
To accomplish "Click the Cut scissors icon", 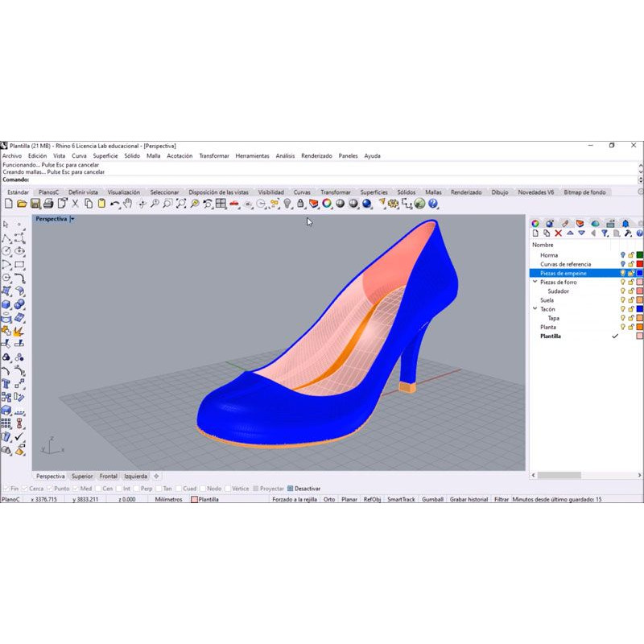I will [x=76, y=204].
